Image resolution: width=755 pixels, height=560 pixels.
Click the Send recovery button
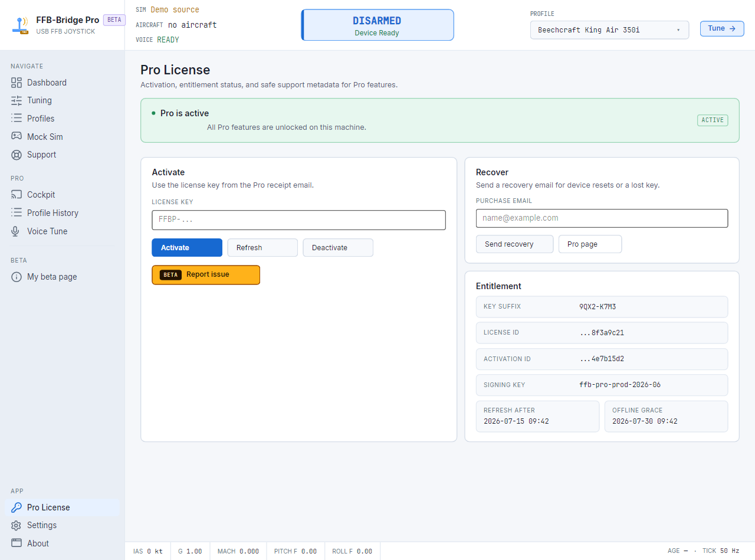coord(515,244)
